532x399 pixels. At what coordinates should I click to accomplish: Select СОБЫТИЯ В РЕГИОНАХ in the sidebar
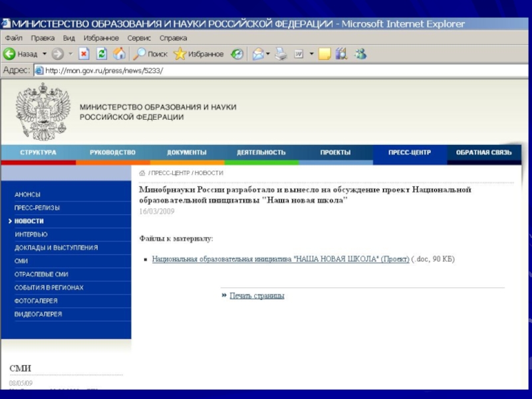tap(49, 287)
